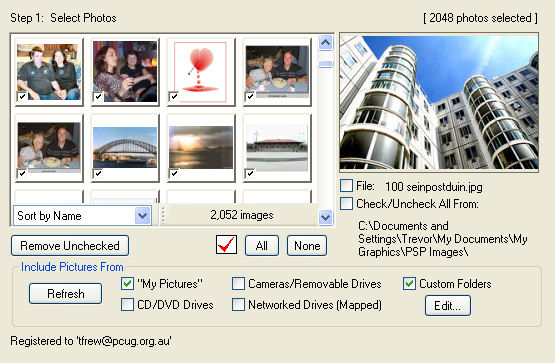Select the pavilion building thumbnail

(x=277, y=148)
